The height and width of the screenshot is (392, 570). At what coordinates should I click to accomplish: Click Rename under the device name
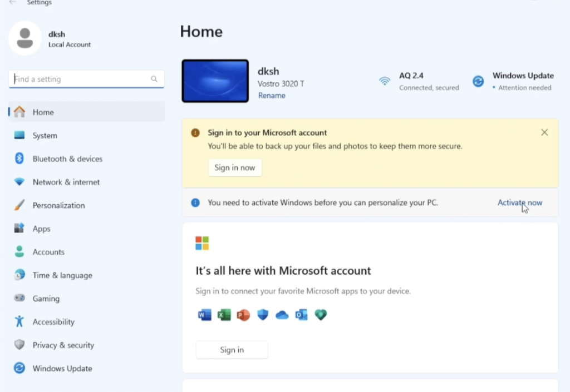click(272, 96)
